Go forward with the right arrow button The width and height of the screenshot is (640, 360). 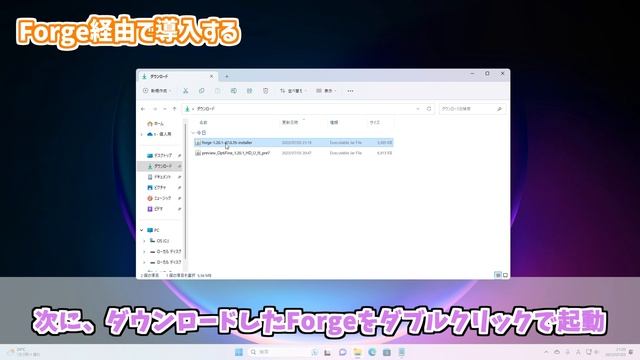[155, 109]
